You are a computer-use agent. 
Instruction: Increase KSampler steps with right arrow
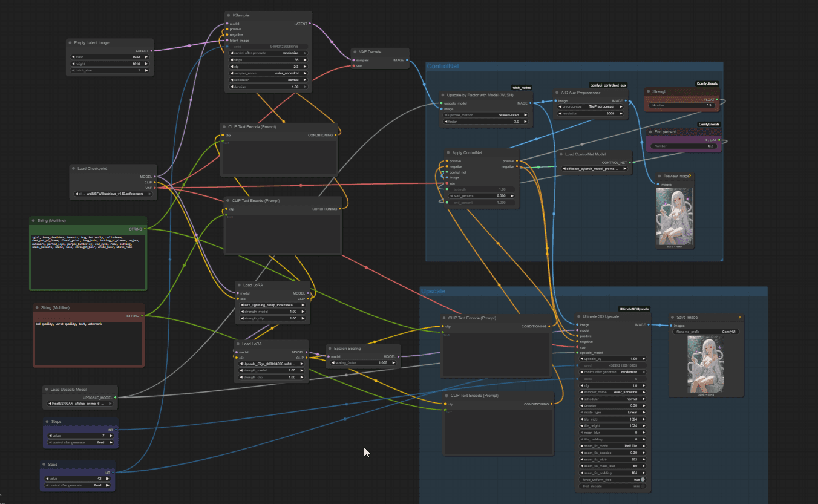tap(305, 60)
